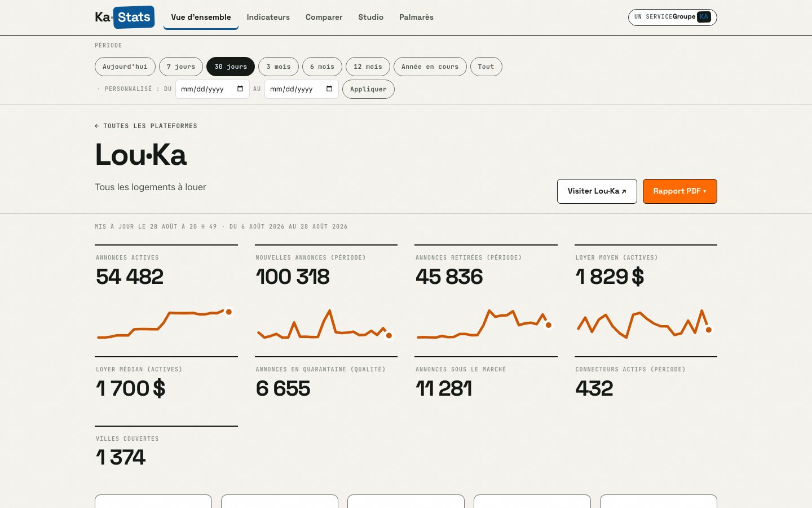
Task: Click the Lou·Ka page heading
Action: 141,155
